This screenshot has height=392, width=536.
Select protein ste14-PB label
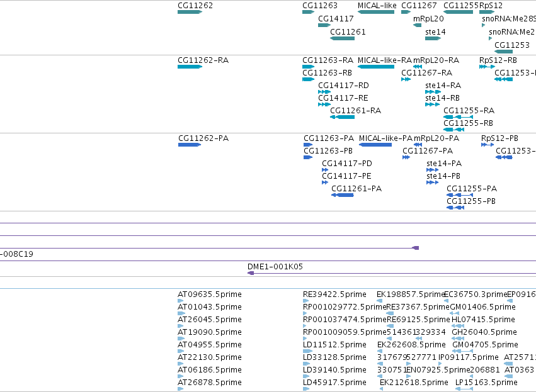443,176
